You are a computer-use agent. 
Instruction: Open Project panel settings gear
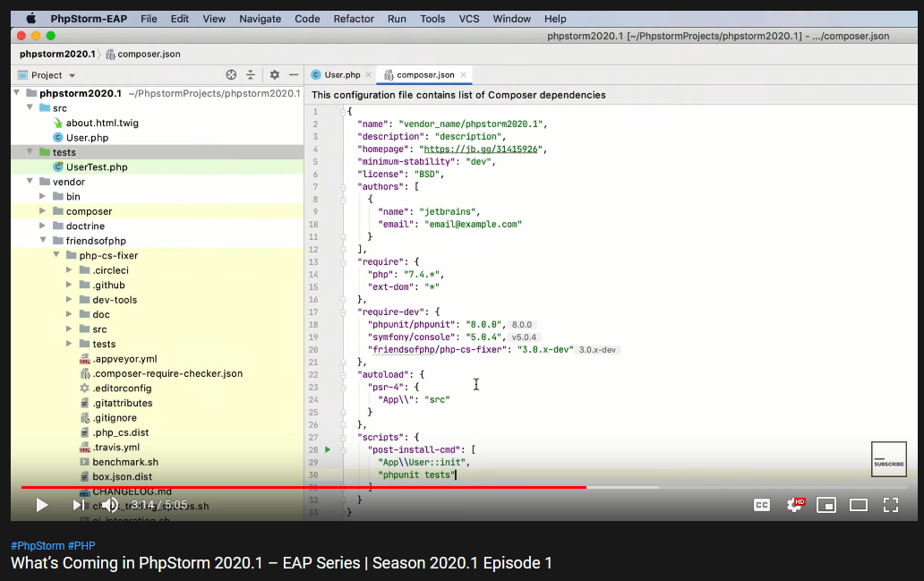[x=275, y=75]
